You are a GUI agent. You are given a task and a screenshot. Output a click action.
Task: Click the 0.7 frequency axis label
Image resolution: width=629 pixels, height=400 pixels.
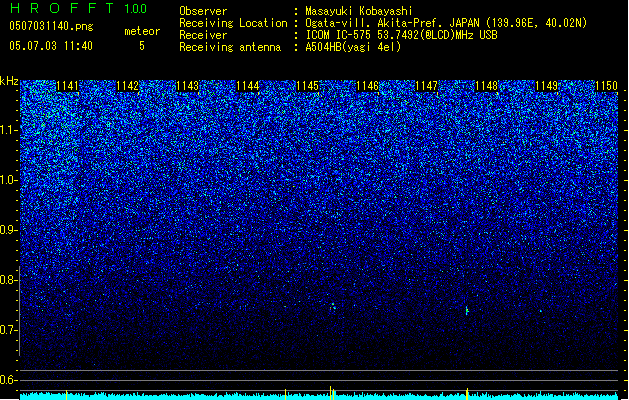(x=8, y=330)
